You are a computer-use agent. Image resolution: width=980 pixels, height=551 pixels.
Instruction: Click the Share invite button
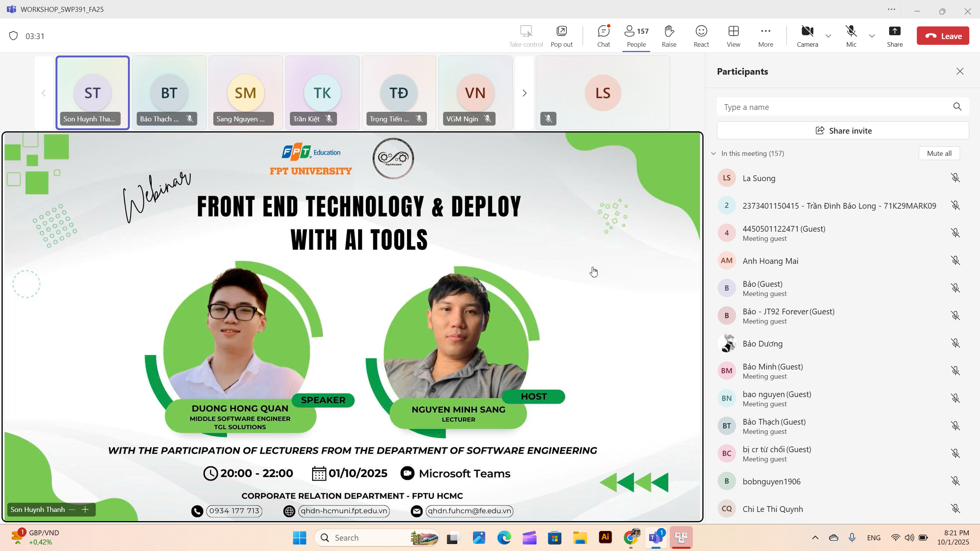pyautogui.click(x=843, y=131)
